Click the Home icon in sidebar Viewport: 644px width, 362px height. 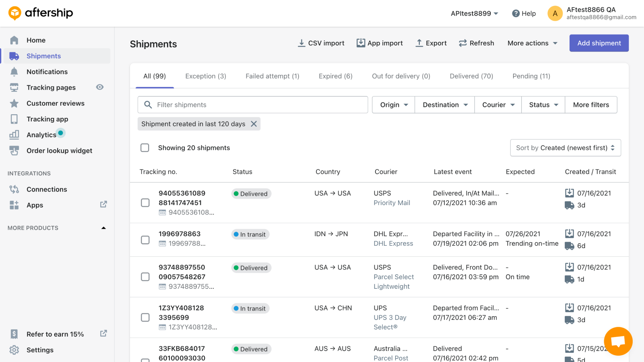click(14, 40)
